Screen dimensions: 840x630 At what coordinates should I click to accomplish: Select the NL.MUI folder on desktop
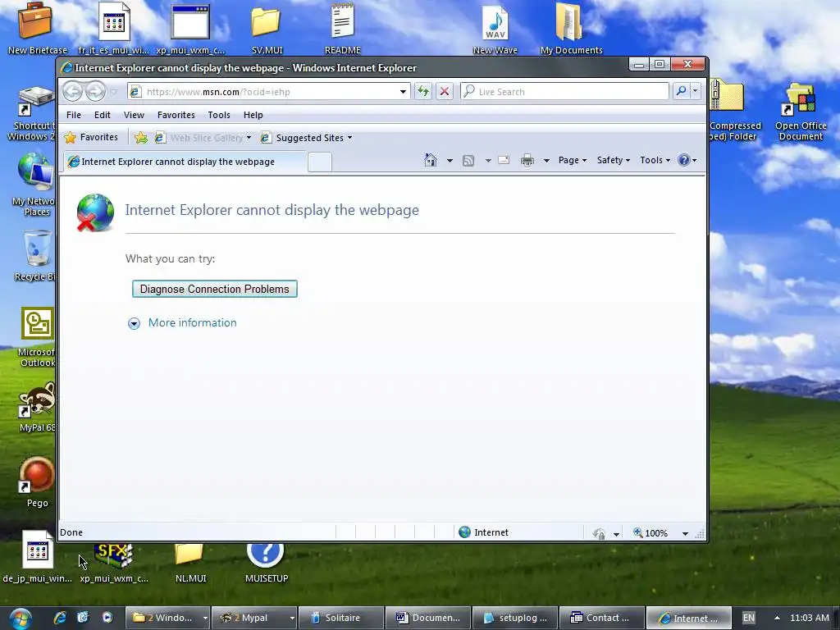click(190, 563)
